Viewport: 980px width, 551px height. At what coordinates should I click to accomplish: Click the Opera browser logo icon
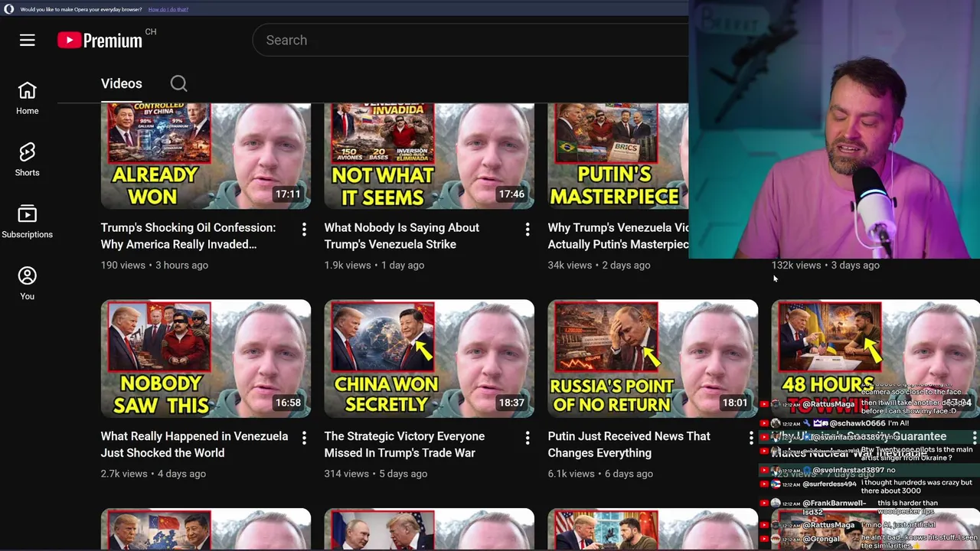pos(8,9)
